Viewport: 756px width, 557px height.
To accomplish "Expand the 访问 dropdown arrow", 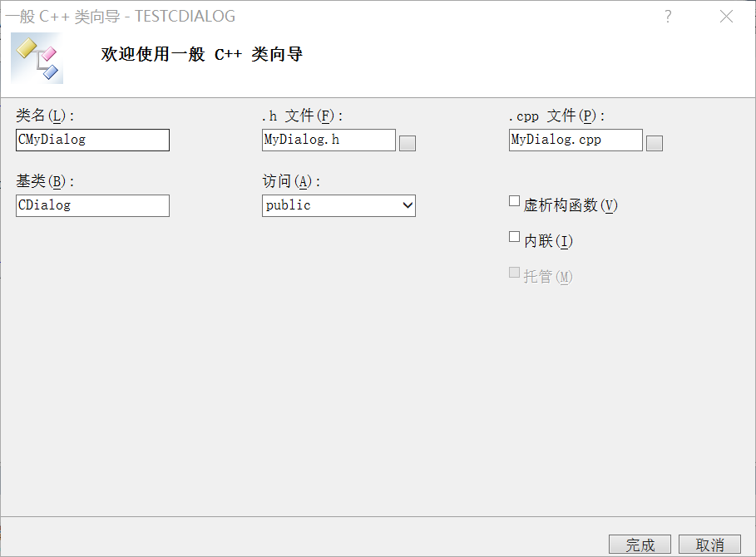I will (408, 205).
